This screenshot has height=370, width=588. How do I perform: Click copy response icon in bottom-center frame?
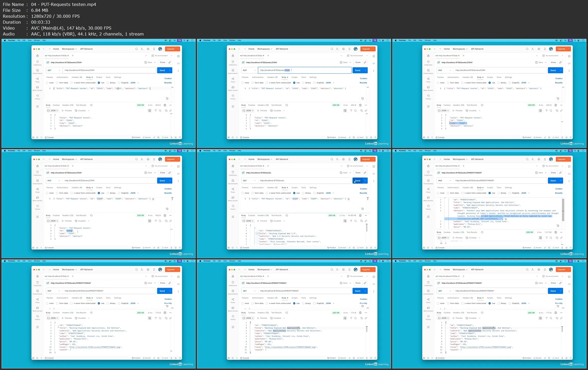pos(361,318)
